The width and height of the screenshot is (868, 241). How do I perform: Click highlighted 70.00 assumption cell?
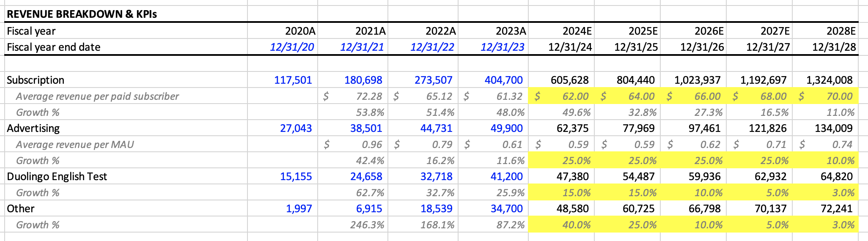coord(825,96)
